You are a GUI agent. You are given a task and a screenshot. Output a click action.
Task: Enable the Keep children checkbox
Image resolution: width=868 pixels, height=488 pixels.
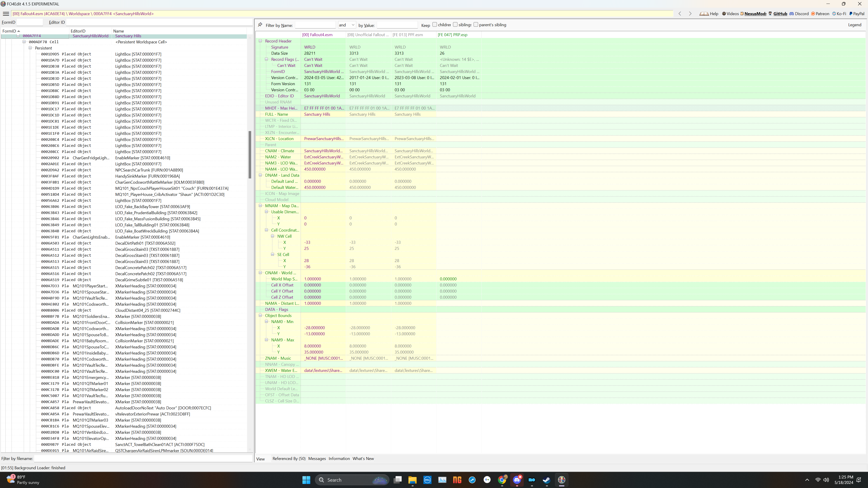[x=435, y=25]
